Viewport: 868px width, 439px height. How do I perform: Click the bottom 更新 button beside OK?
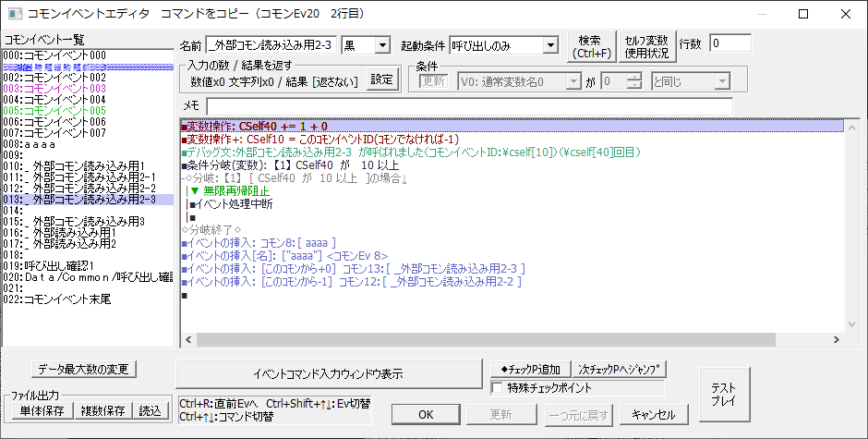(501, 415)
